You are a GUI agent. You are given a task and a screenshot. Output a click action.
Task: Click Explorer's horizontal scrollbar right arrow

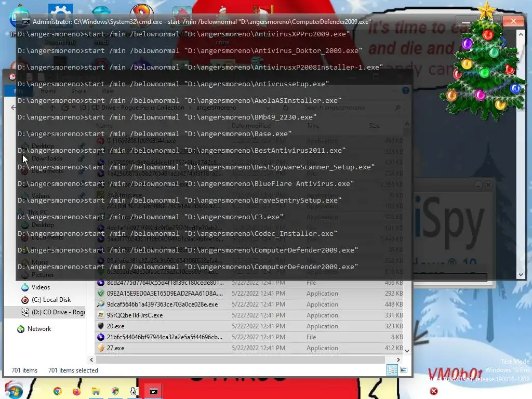[x=398, y=360]
